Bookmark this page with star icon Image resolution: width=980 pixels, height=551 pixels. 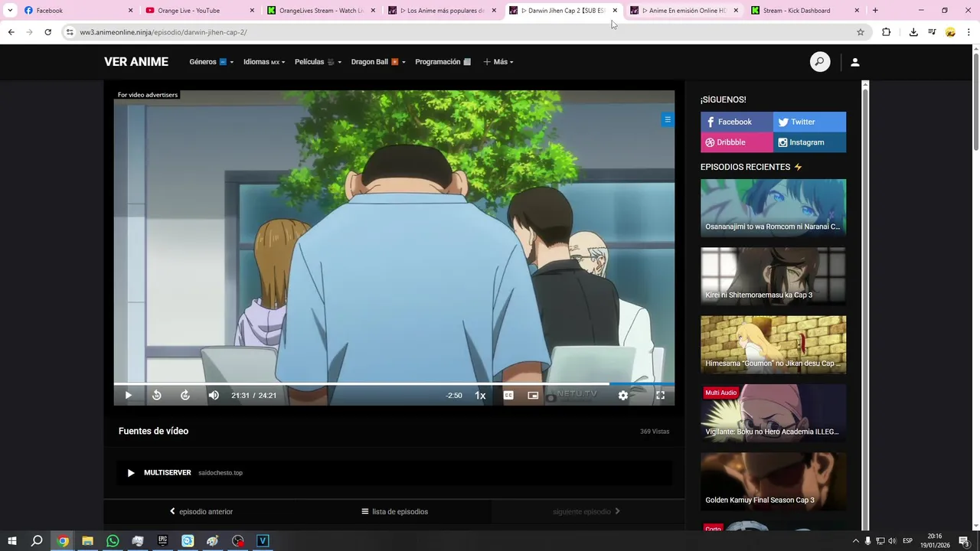tap(861, 32)
